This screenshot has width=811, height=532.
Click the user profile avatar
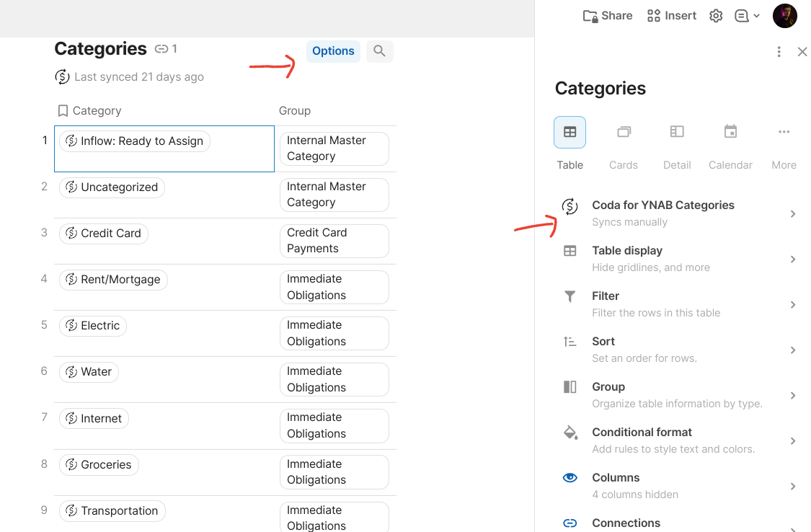[784, 16]
